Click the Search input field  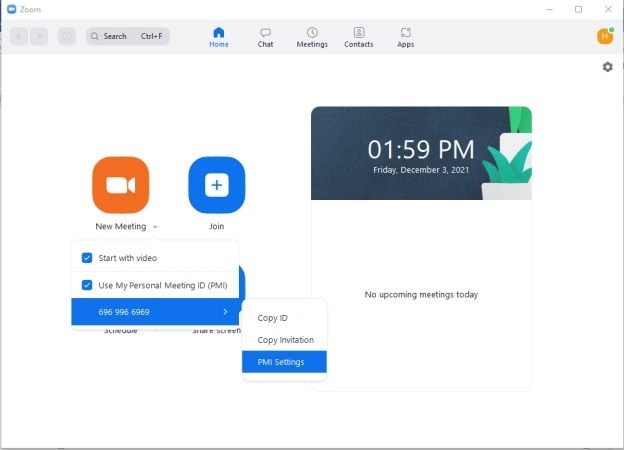pos(128,36)
